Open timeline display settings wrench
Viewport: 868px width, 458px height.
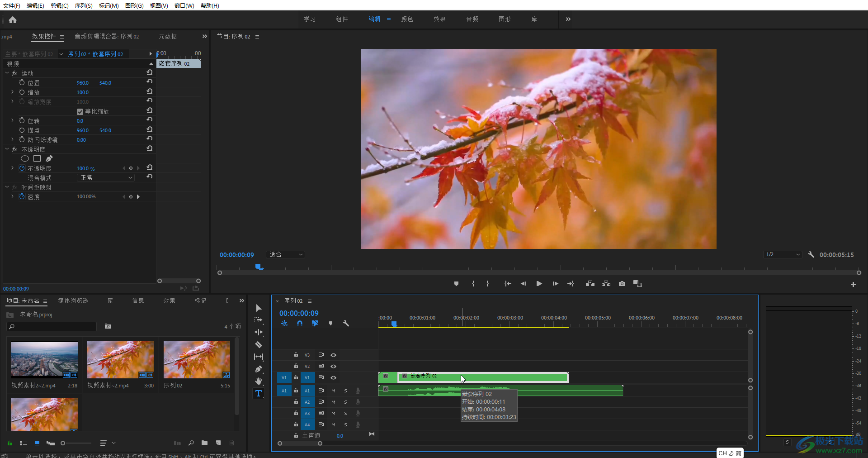[x=346, y=323]
